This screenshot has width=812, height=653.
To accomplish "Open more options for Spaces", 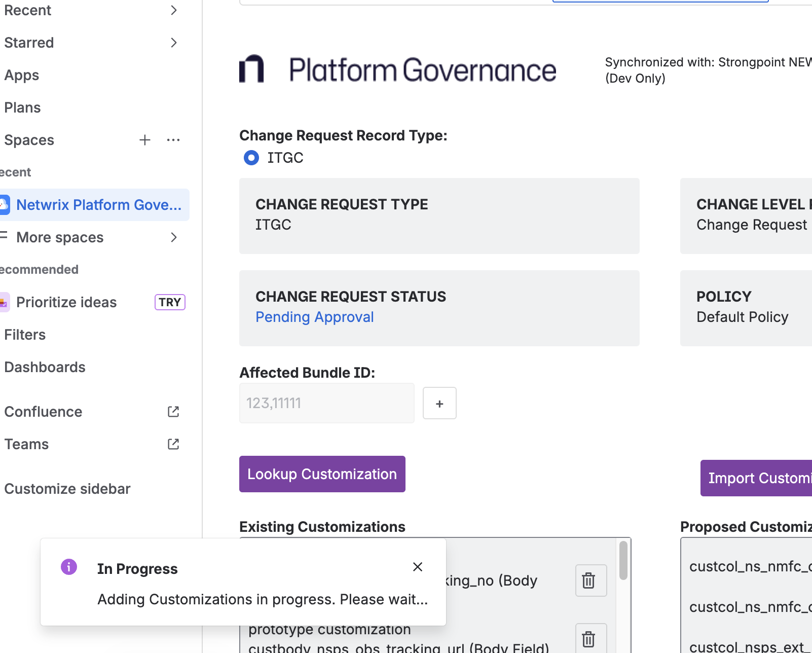I will click(x=173, y=140).
